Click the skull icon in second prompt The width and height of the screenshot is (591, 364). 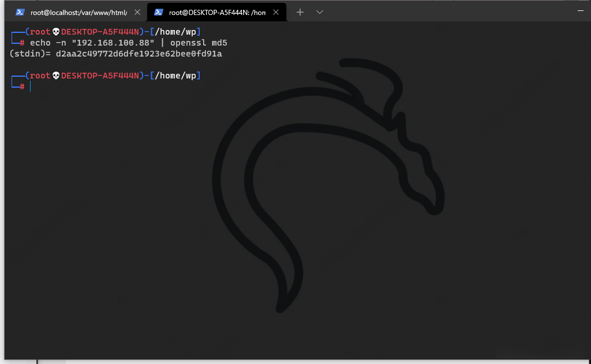pyautogui.click(x=56, y=76)
